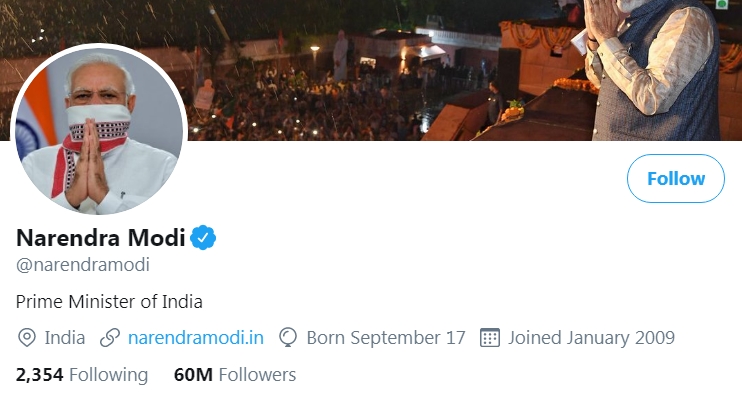Image resolution: width=742 pixels, height=395 pixels.
Task: Click the @narendramodi handle
Action: [x=83, y=264]
